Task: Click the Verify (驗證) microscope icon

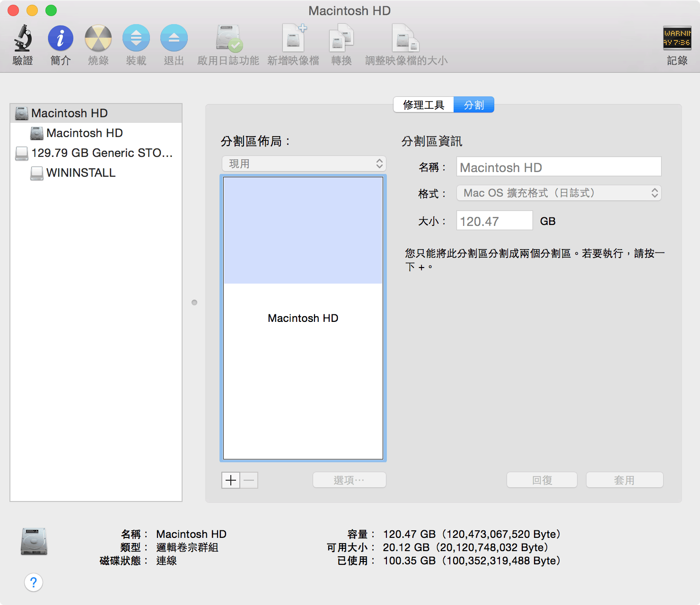Action: pyautogui.click(x=23, y=38)
